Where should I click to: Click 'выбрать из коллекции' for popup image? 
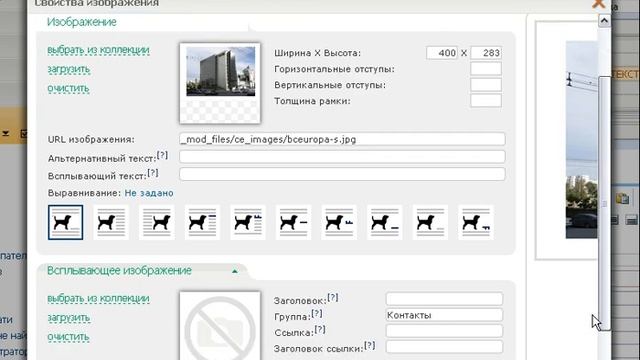(x=98, y=298)
